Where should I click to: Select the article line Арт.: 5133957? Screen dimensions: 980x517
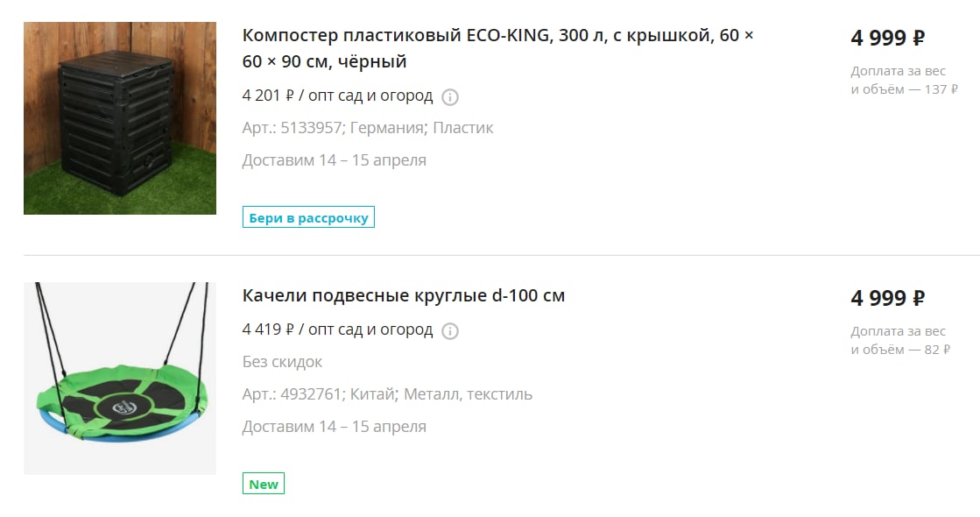368,128
